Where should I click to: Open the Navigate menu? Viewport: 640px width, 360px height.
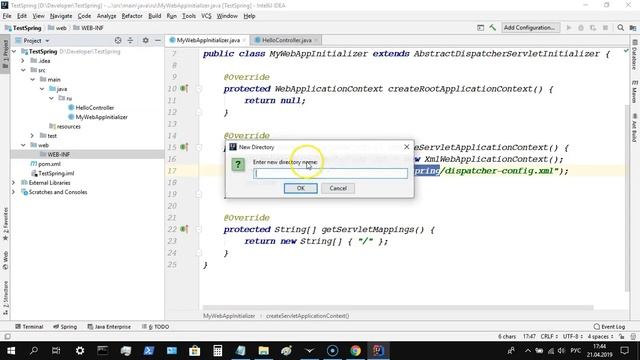pyautogui.click(x=61, y=16)
